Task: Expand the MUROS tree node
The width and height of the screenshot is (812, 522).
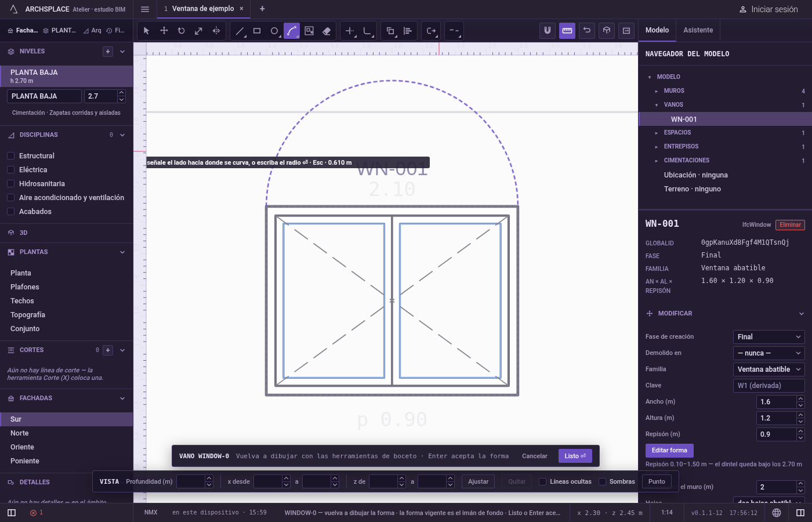Action: [x=656, y=91]
